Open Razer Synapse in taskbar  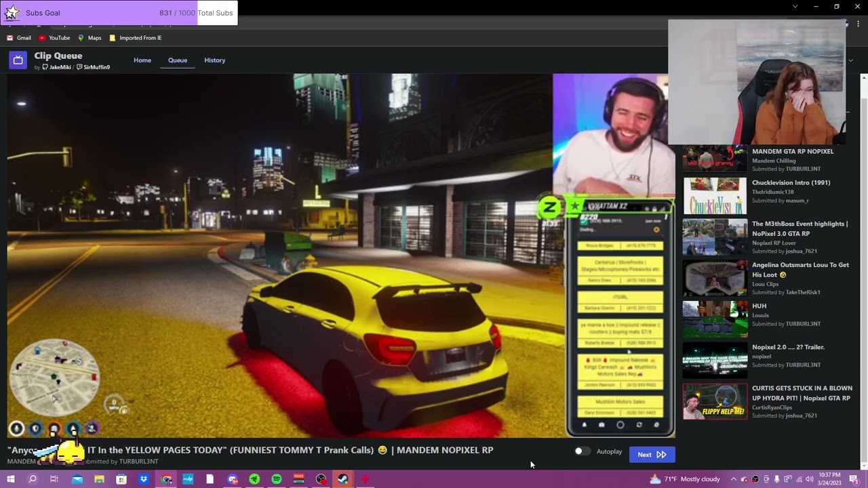(254, 479)
